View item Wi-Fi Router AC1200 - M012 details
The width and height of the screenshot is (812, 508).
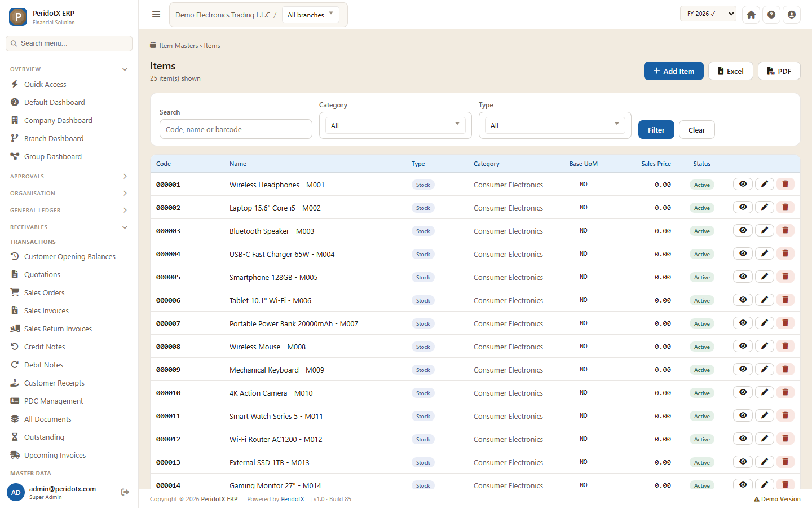pos(743,439)
